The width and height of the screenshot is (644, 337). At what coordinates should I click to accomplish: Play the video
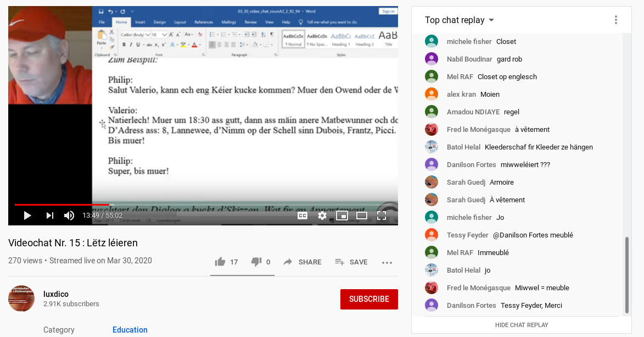[27, 215]
